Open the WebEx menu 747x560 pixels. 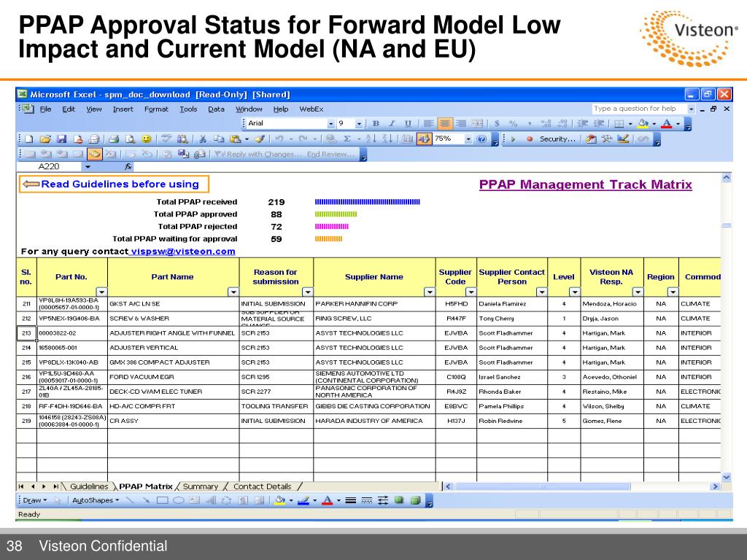[311, 109]
